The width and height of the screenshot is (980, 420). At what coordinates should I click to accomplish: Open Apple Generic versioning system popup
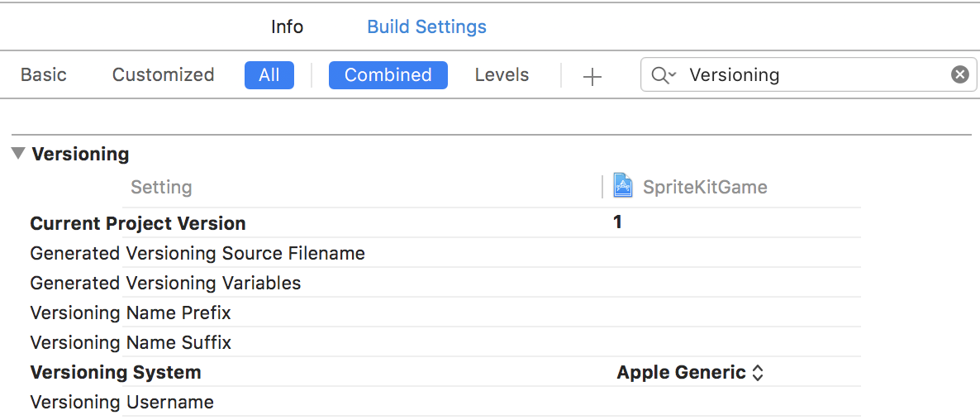coord(690,373)
